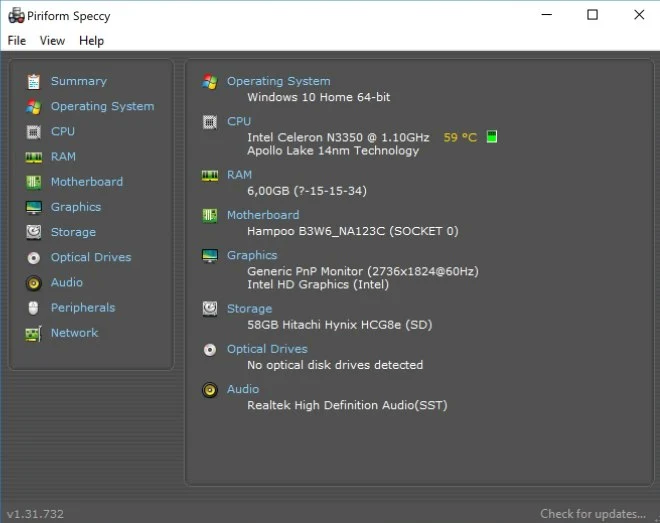660x523 pixels.
Task: Click the Check for updates link
Action: pos(593,514)
